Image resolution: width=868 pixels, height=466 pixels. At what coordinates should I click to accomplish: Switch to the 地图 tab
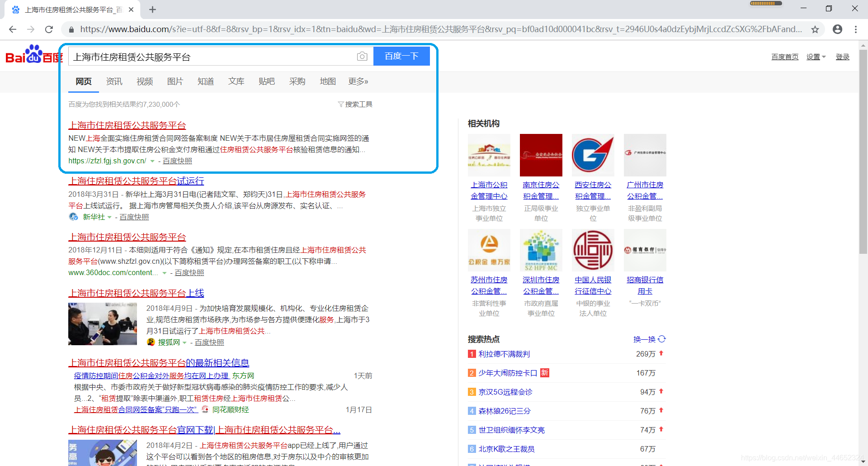point(328,81)
